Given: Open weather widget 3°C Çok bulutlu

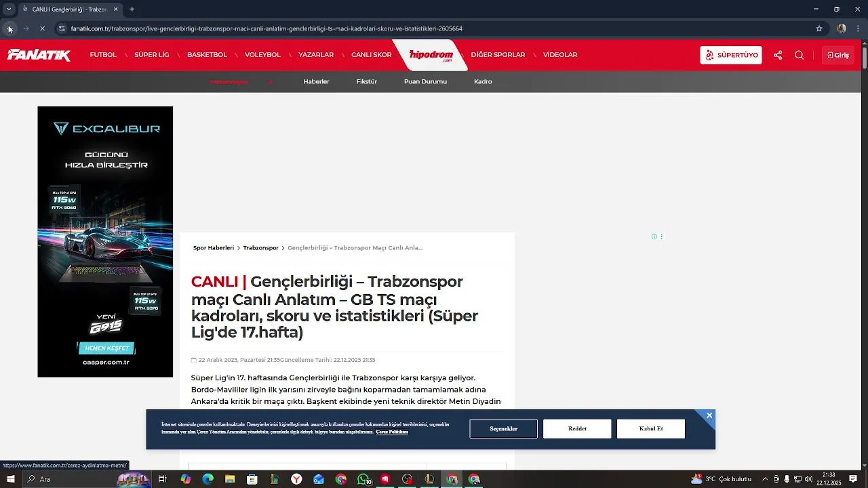Looking at the screenshot, I should 721,479.
